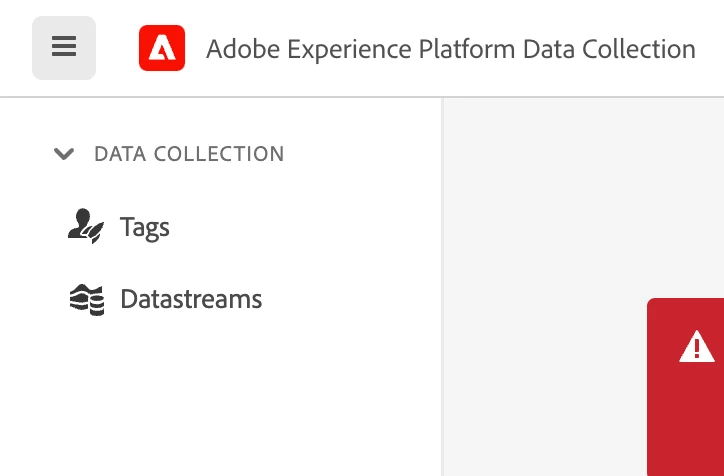
Task: Click the Adobe Experience Platform Data Collection title
Action: (x=450, y=48)
